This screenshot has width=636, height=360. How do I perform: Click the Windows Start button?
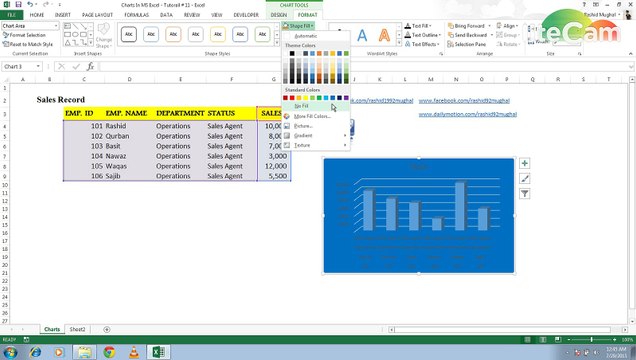pyautogui.click(x=10, y=352)
